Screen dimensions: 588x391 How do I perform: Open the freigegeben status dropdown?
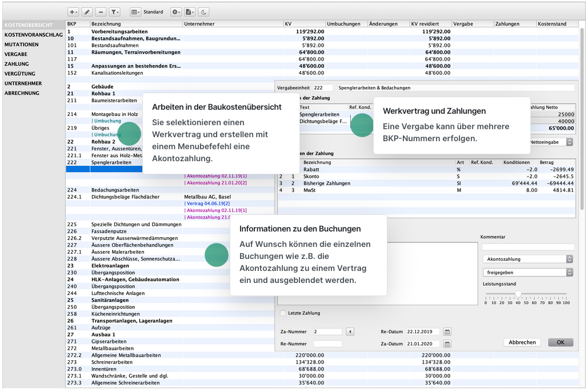tap(528, 273)
